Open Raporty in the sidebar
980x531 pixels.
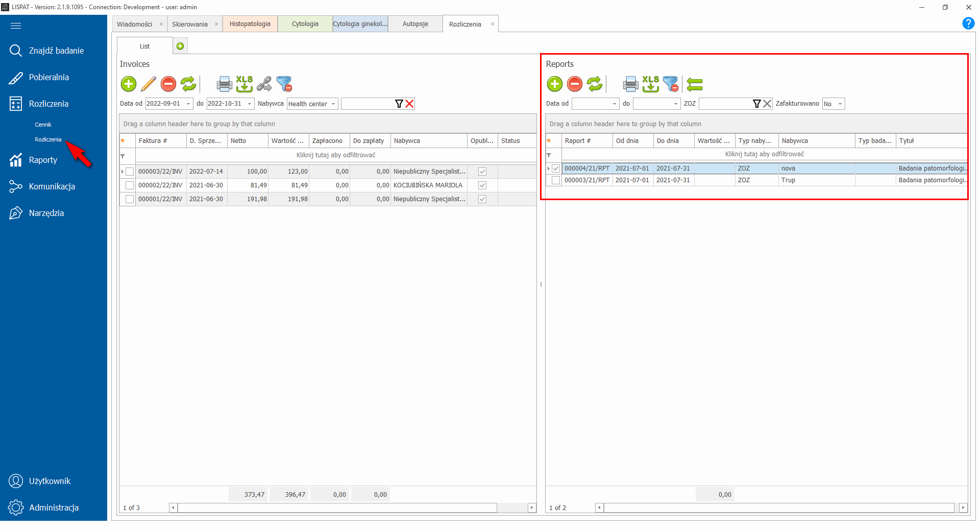coord(43,160)
